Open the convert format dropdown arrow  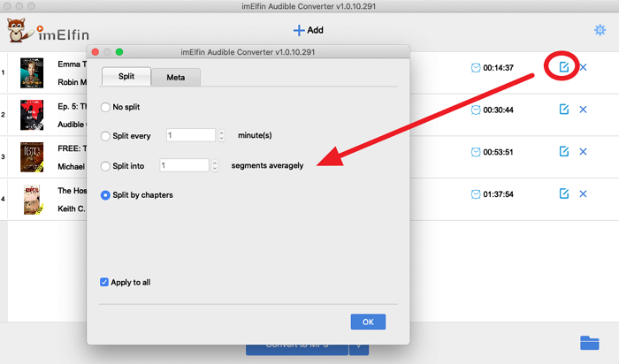tap(359, 348)
